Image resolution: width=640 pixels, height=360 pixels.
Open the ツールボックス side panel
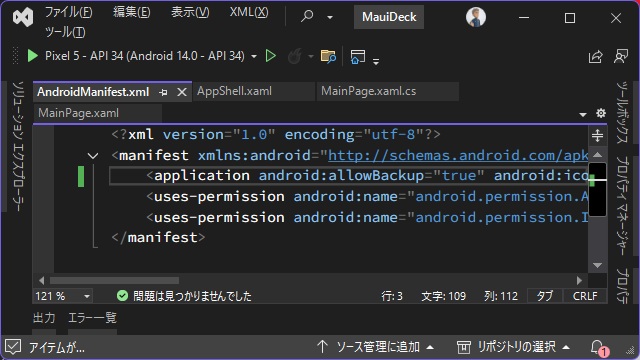(x=622, y=113)
